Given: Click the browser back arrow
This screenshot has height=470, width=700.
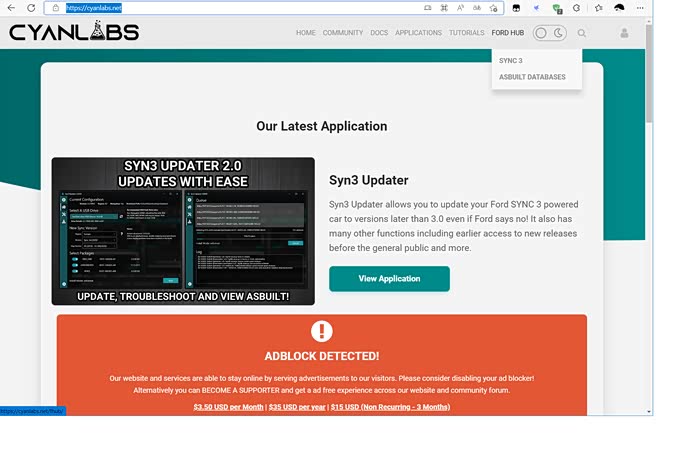Looking at the screenshot, I should [11, 7].
